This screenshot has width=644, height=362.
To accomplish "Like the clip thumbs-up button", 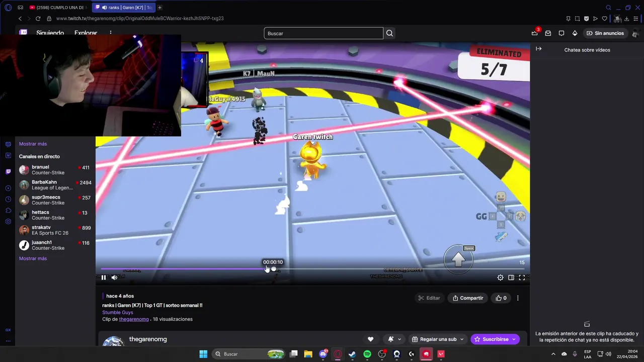I will point(501,298).
